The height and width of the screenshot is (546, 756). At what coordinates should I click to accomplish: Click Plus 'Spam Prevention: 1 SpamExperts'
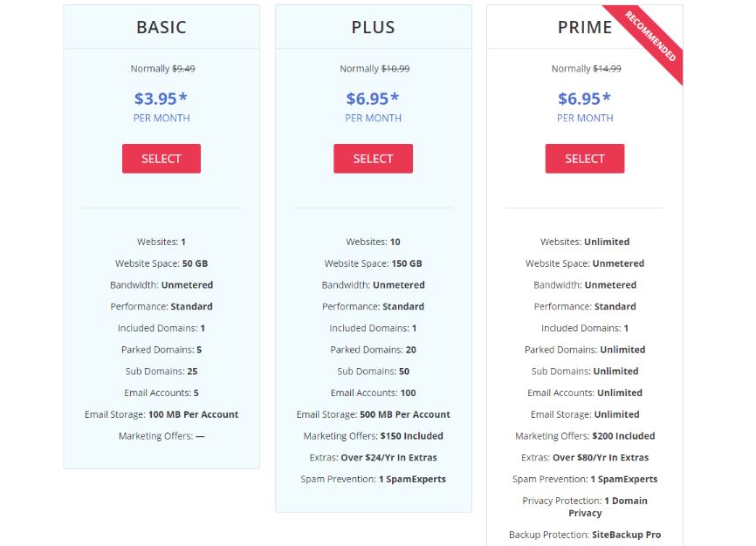tap(373, 480)
